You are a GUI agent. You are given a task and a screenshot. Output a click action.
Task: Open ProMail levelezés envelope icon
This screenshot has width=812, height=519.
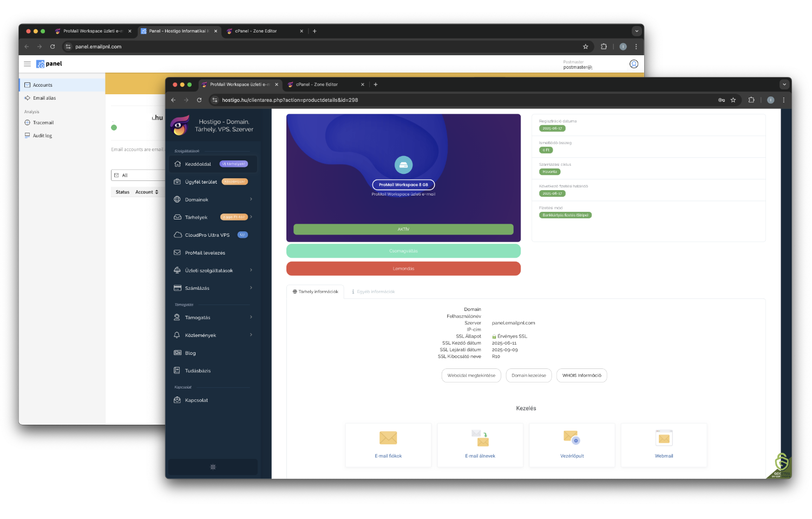[x=177, y=252]
